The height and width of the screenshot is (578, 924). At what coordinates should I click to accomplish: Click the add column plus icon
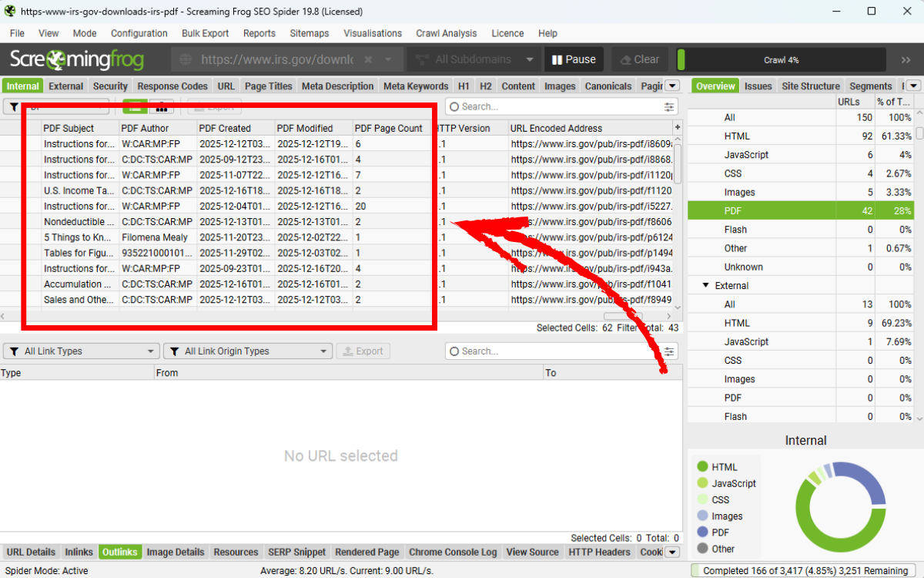click(x=678, y=128)
